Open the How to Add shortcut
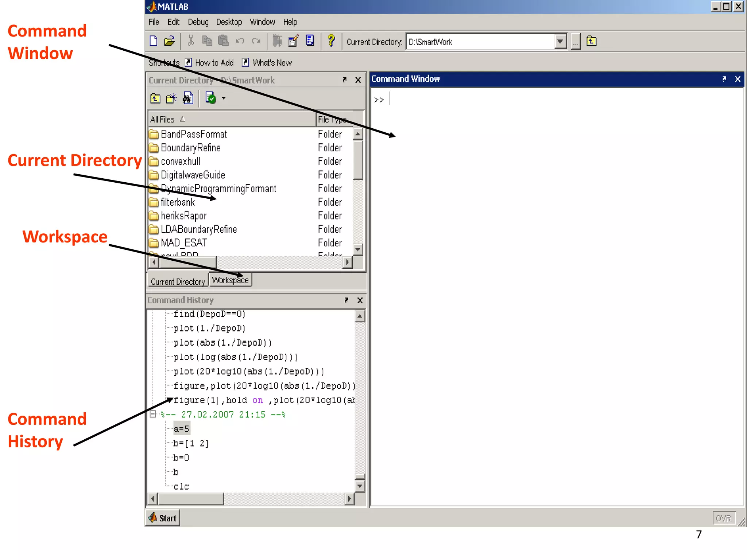The width and height of the screenshot is (747, 560). click(x=214, y=63)
